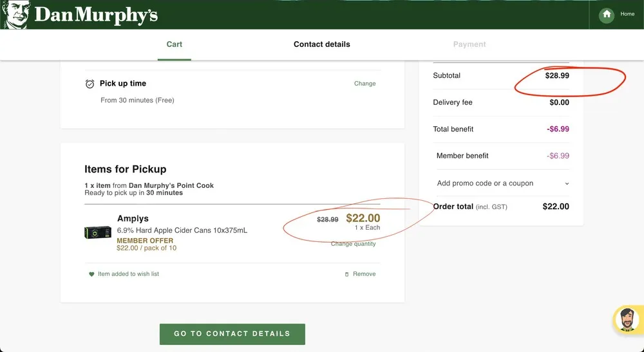Select the Payment step tab
The height and width of the screenshot is (352, 644).
pos(469,44)
